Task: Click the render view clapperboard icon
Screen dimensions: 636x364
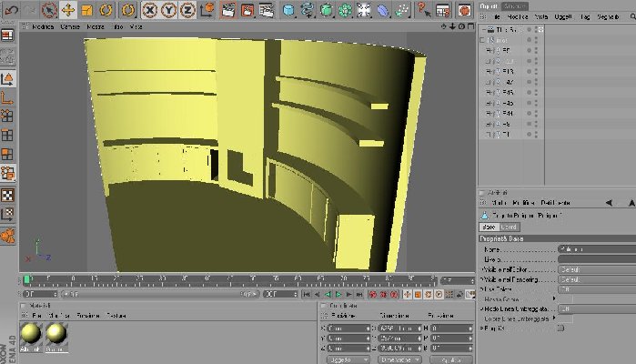Action: point(228,10)
